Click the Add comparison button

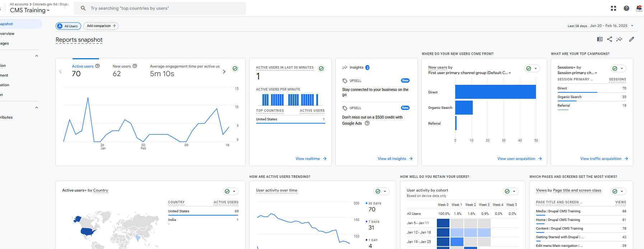tap(101, 26)
